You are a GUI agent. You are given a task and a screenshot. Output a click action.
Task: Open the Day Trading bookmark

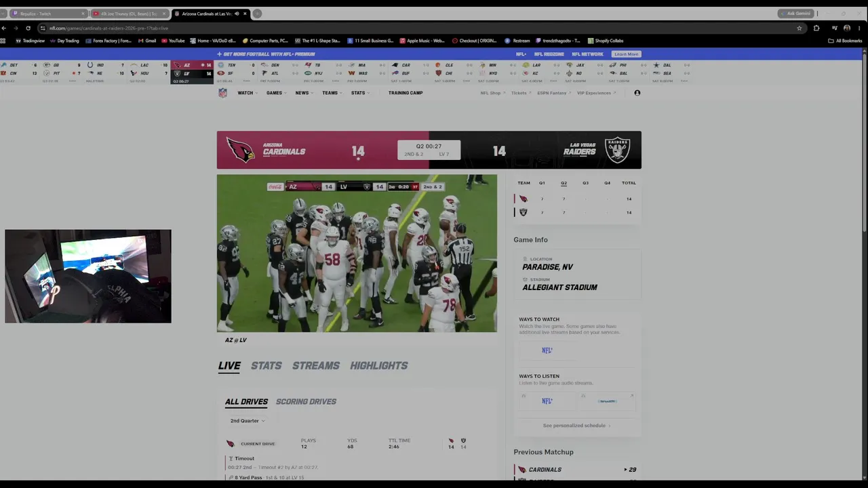65,41
